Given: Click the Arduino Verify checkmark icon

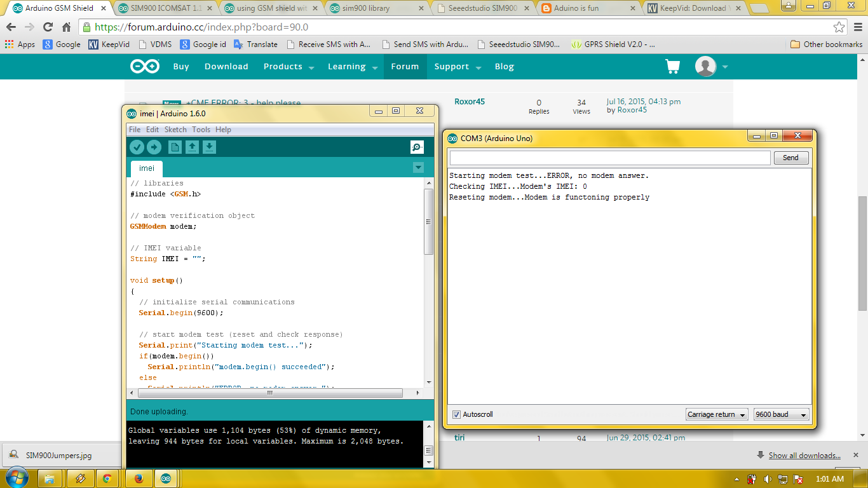Looking at the screenshot, I should point(137,147).
